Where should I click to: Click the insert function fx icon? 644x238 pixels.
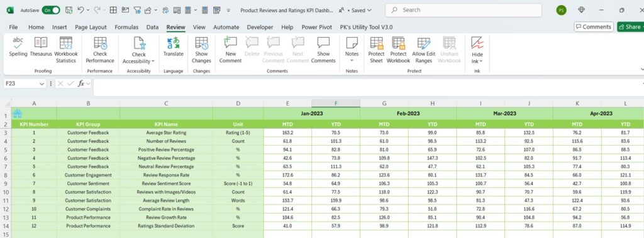(x=81, y=84)
